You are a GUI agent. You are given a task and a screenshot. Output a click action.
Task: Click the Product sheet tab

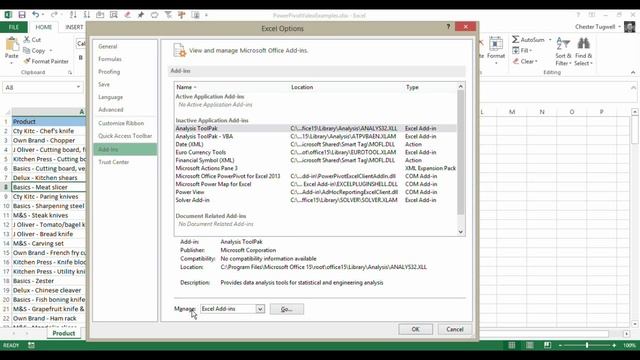tap(63, 333)
